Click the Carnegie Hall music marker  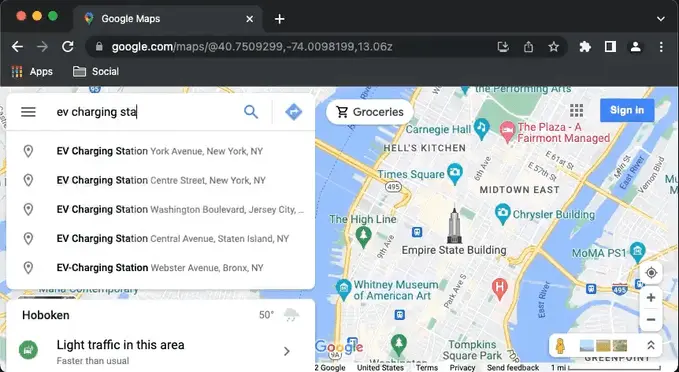(x=482, y=129)
